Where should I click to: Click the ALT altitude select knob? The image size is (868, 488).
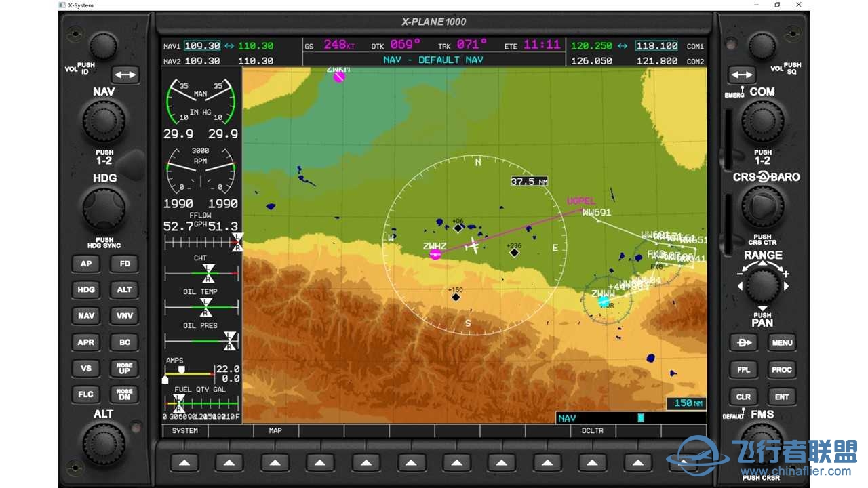pos(104,444)
